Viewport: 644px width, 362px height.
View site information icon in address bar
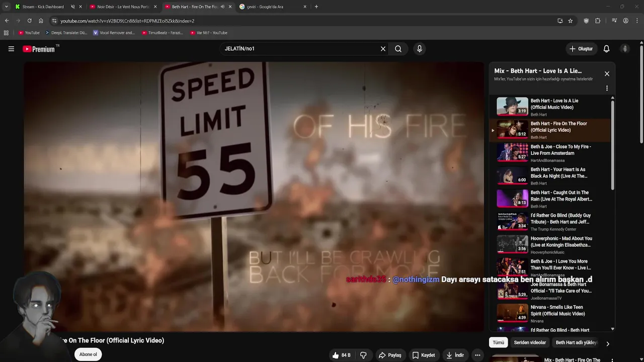(x=54, y=21)
